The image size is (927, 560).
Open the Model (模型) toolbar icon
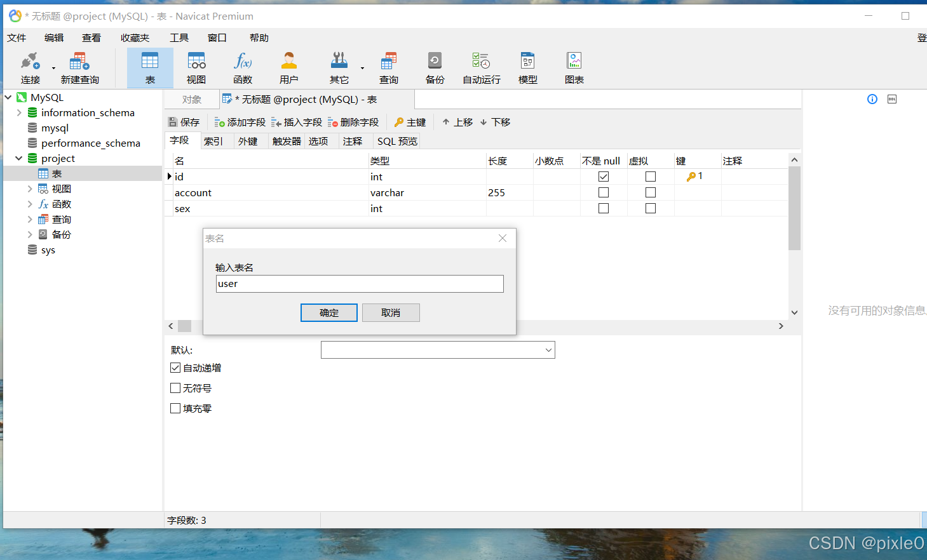(528, 68)
